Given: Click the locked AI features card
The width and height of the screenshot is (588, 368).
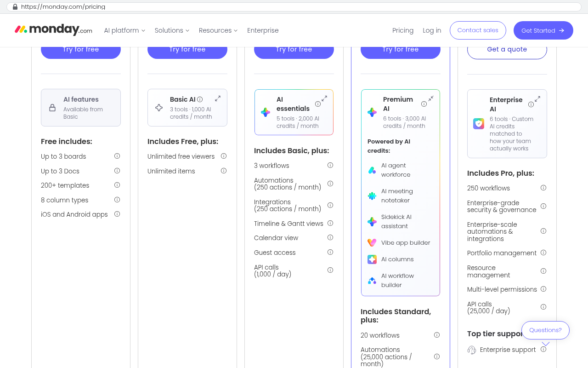Looking at the screenshot, I should (x=81, y=108).
